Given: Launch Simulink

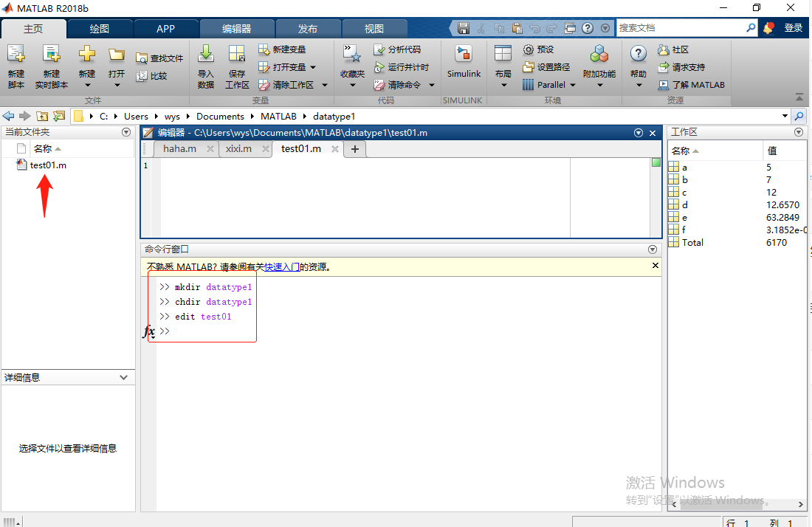Looking at the screenshot, I should (x=464, y=61).
